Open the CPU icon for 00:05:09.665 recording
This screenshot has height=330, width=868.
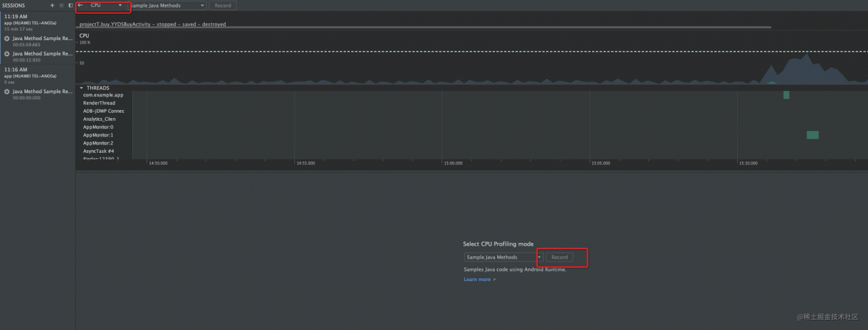7,39
